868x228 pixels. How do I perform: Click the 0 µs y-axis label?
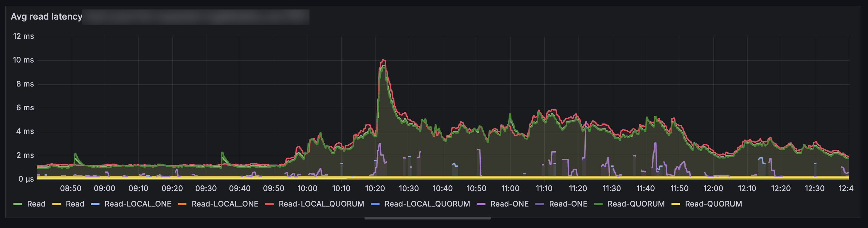point(26,179)
